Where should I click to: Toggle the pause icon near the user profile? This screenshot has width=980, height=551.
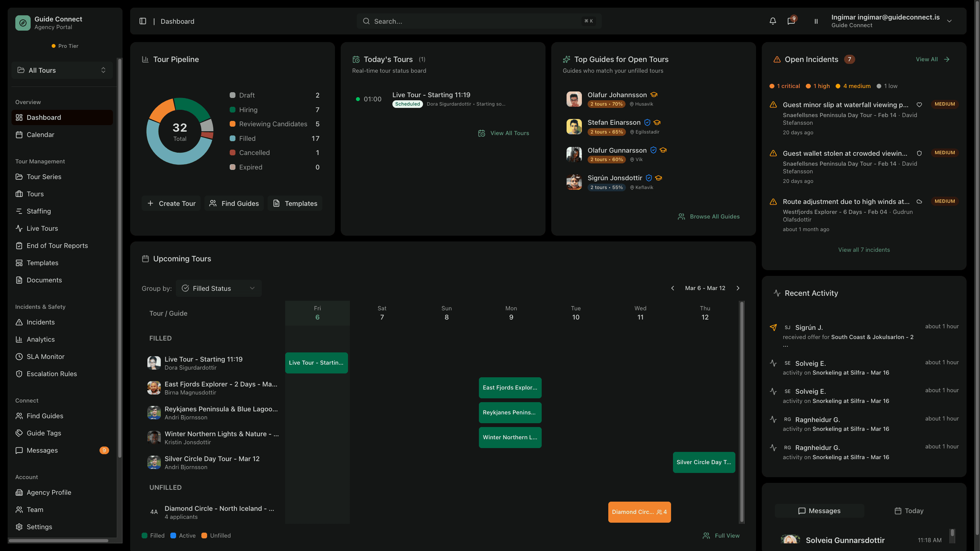tap(816, 21)
